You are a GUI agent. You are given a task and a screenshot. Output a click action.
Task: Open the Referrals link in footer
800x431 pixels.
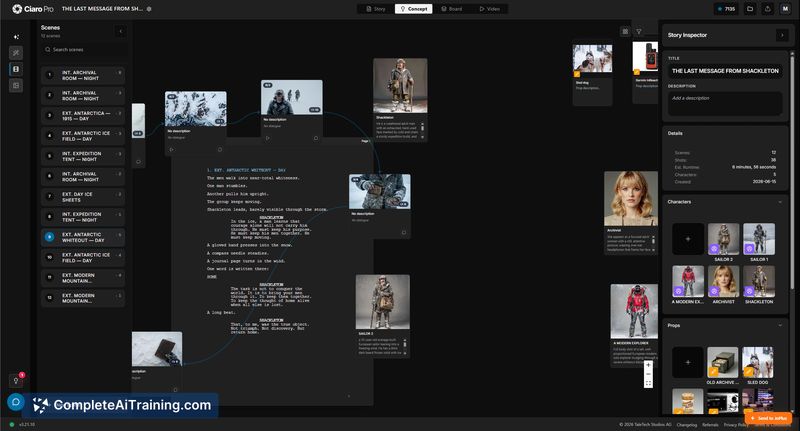coord(710,425)
